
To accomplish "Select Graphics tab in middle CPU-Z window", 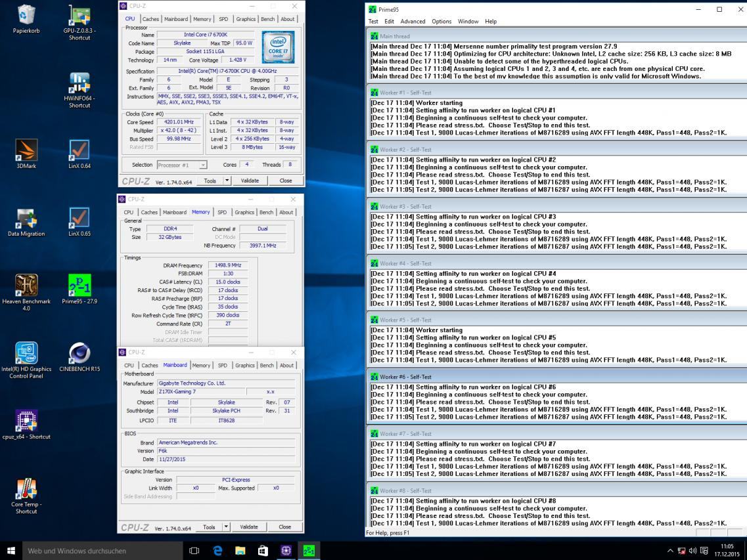I will [244, 213].
